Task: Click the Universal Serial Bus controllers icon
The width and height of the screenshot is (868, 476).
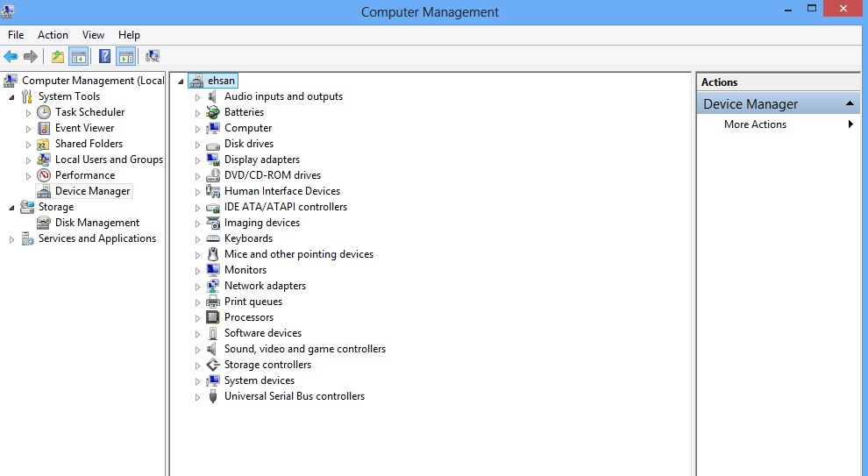Action: 213,396
